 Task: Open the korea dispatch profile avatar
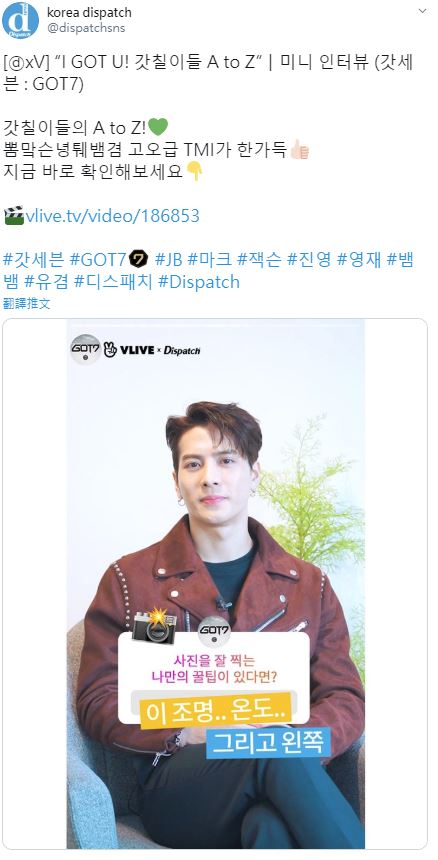click(20, 20)
